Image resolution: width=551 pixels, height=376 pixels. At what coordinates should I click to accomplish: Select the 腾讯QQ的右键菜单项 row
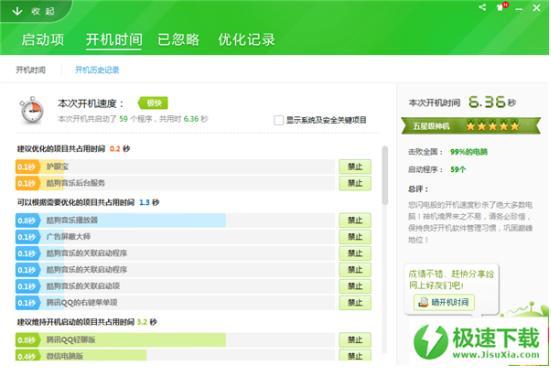tap(175, 303)
